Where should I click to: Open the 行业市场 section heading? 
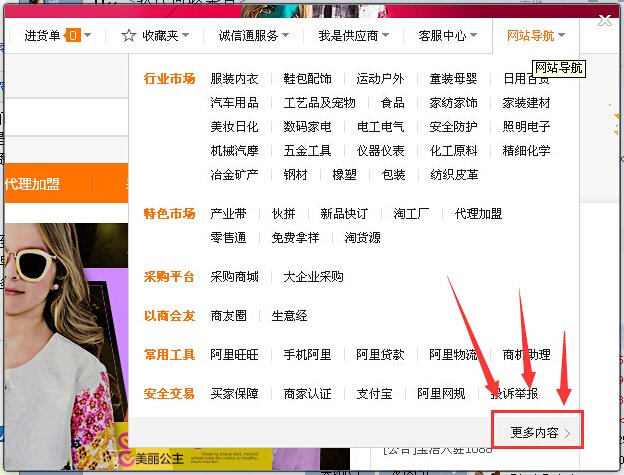click(170, 79)
